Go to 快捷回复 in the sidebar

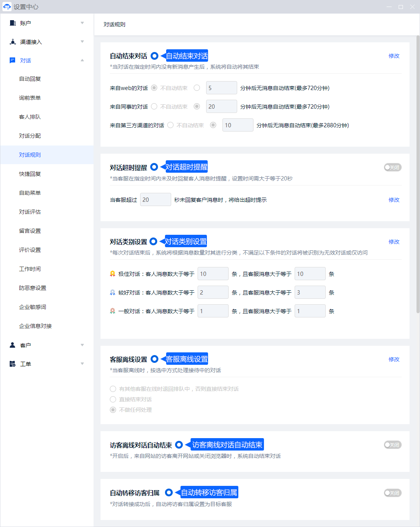30,174
